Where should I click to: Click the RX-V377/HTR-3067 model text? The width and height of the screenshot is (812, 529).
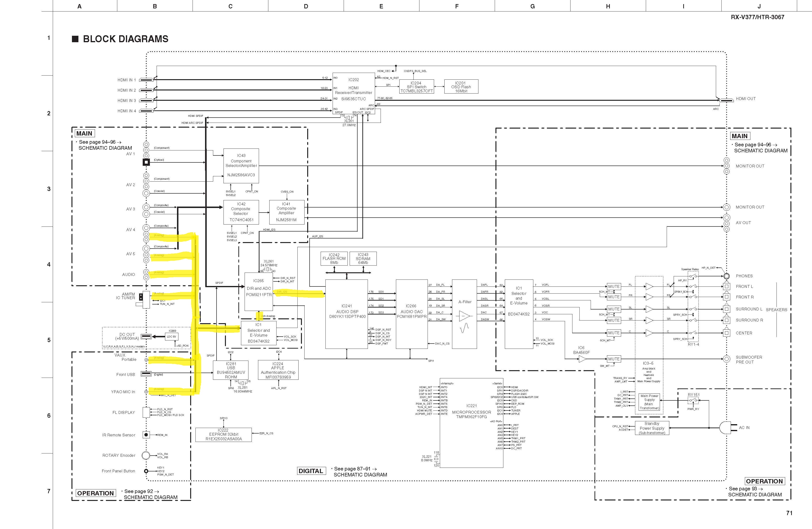[x=757, y=17]
